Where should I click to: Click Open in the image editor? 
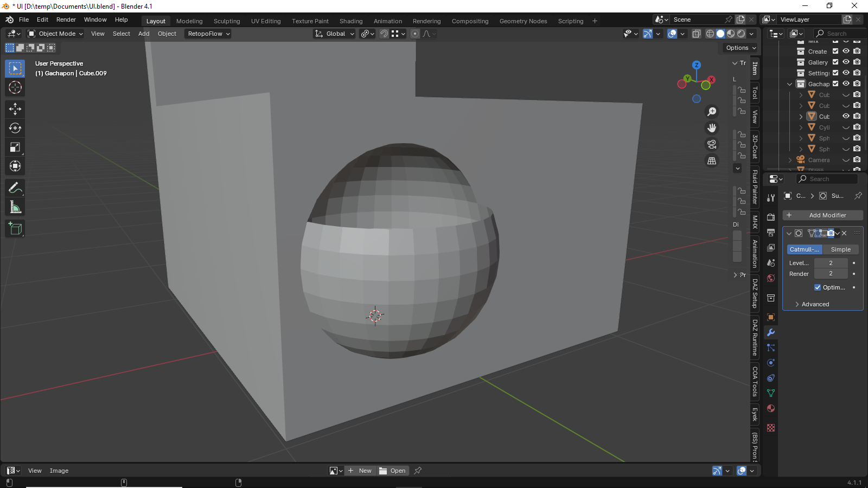click(393, 471)
